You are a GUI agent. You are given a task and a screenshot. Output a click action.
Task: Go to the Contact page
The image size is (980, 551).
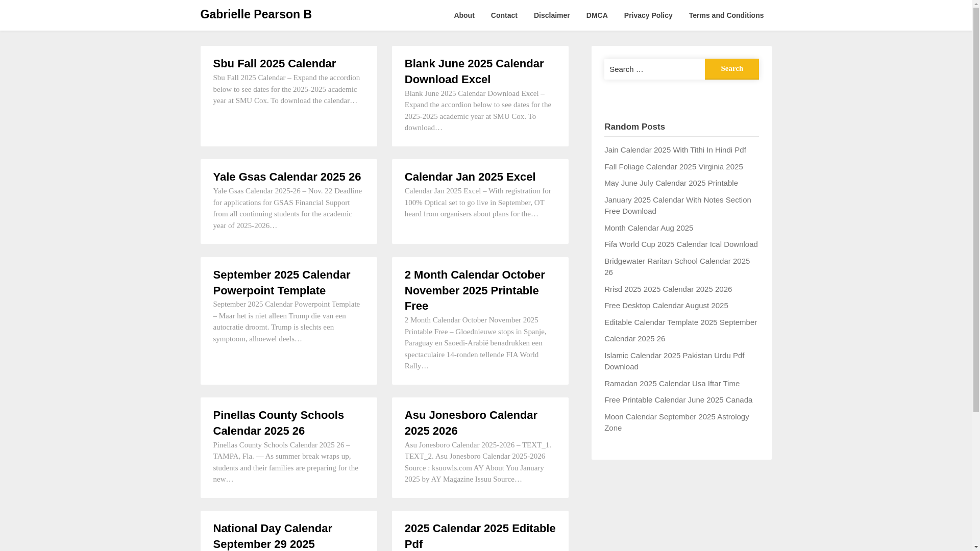coord(504,15)
